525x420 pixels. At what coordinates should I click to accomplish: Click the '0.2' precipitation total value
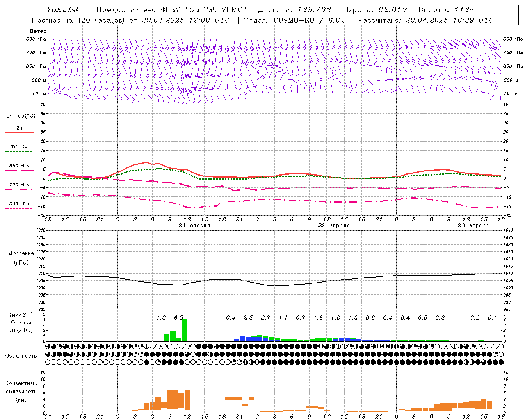point(475,318)
